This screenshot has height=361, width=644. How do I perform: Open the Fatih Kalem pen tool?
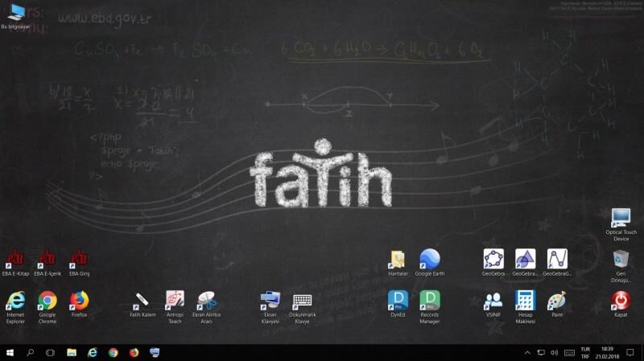tap(142, 304)
